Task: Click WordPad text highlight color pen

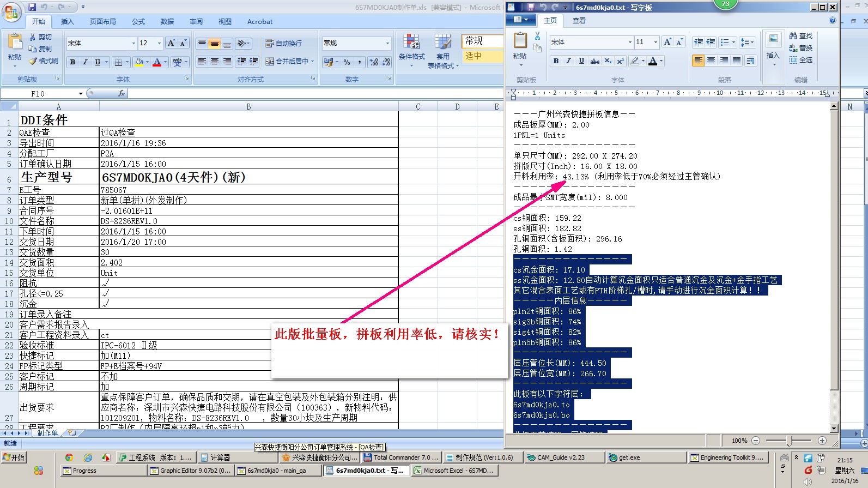Action: click(x=634, y=61)
